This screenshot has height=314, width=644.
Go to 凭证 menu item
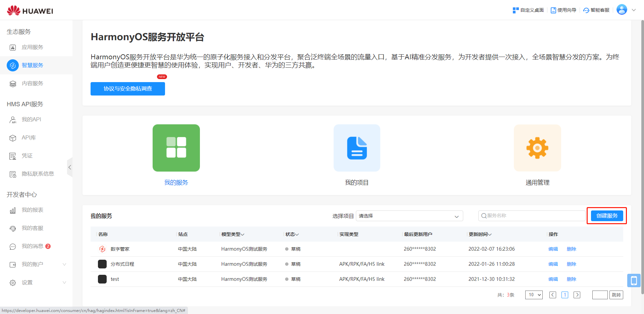[27, 156]
